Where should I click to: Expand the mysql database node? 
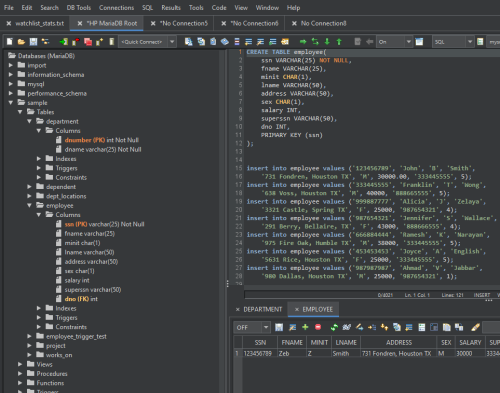[11, 84]
